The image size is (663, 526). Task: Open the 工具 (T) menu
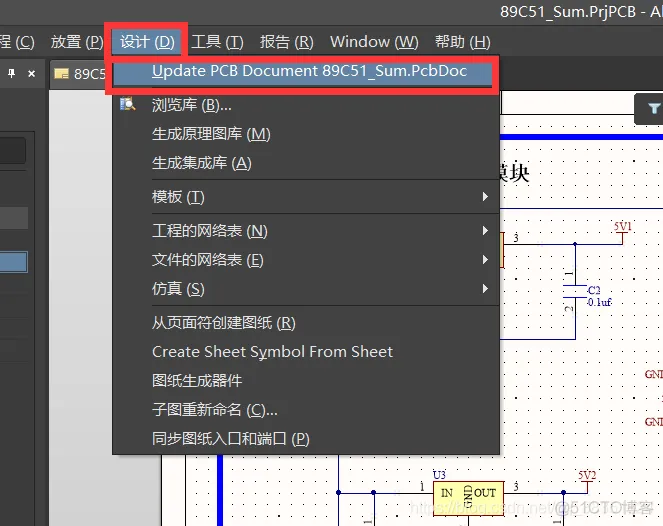point(217,42)
